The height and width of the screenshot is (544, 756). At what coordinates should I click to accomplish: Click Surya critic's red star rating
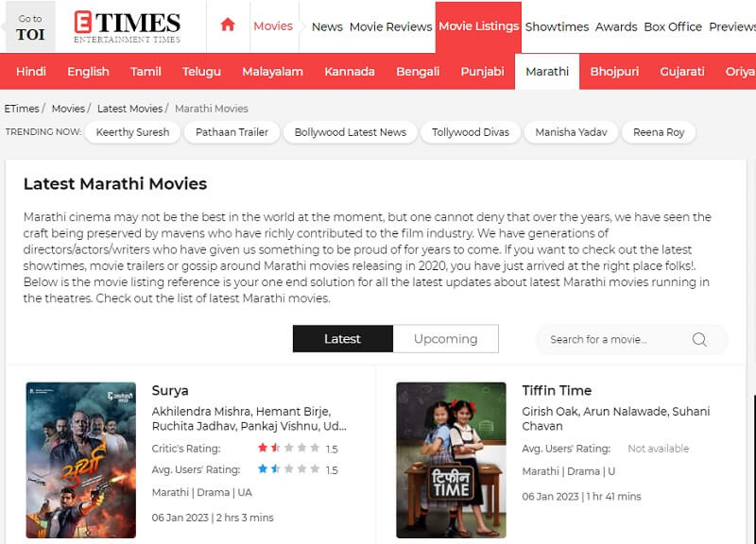(288, 448)
